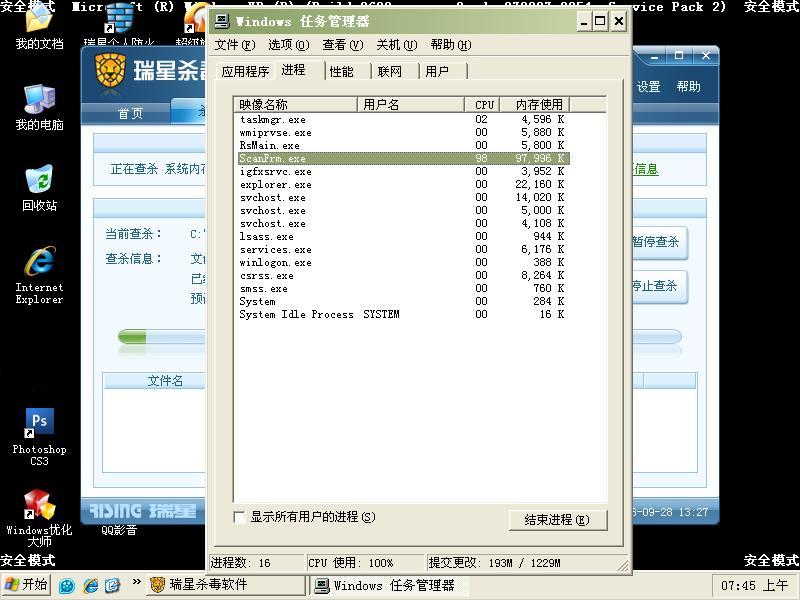Select the System Idle Process row

click(x=403, y=315)
